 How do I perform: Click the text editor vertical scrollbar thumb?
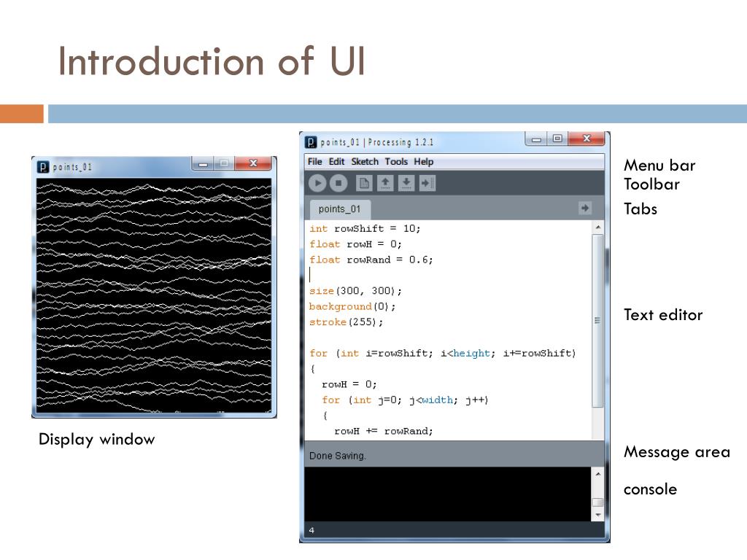click(x=597, y=321)
